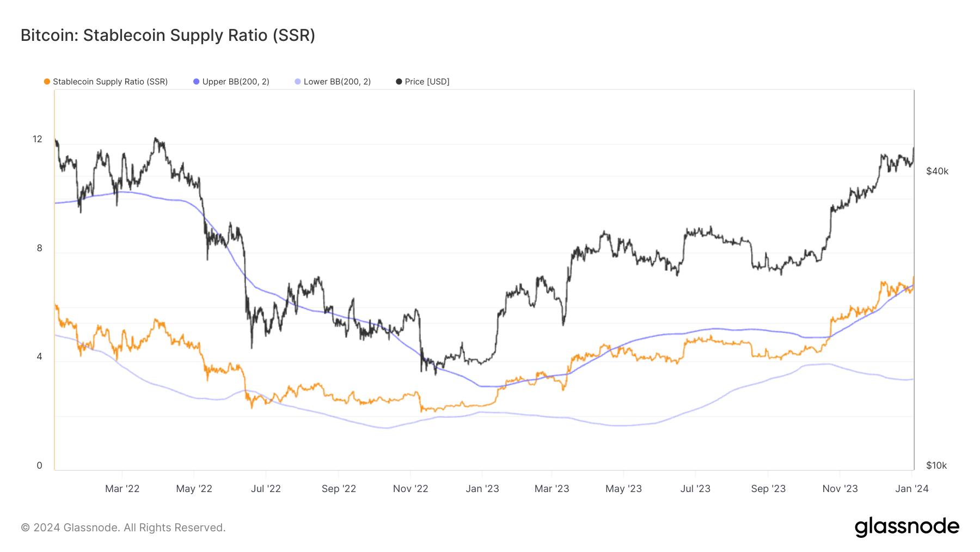
Task: Toggle the Stablecoin Supply Ratio (SSR) legend label
Action: 110,82
